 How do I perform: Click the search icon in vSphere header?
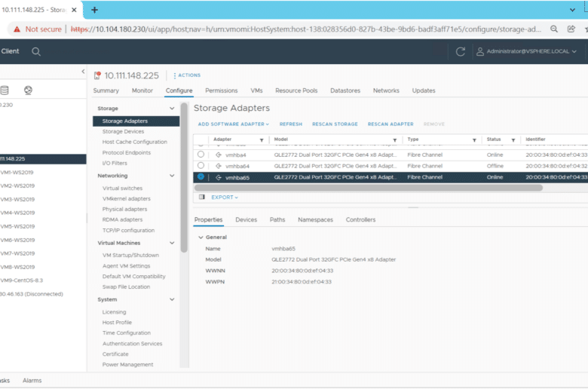36,51
